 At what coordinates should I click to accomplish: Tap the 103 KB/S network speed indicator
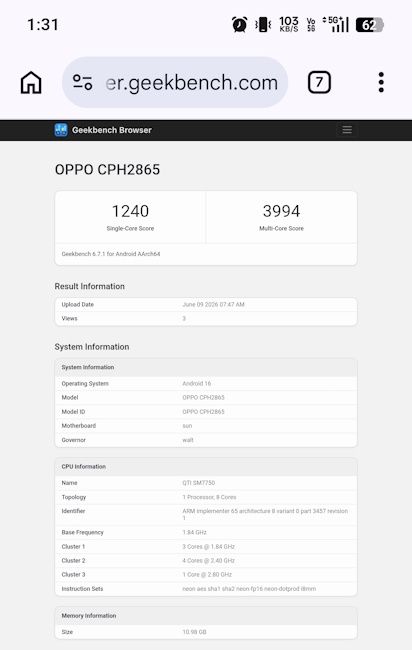click(x=289, y=24)
